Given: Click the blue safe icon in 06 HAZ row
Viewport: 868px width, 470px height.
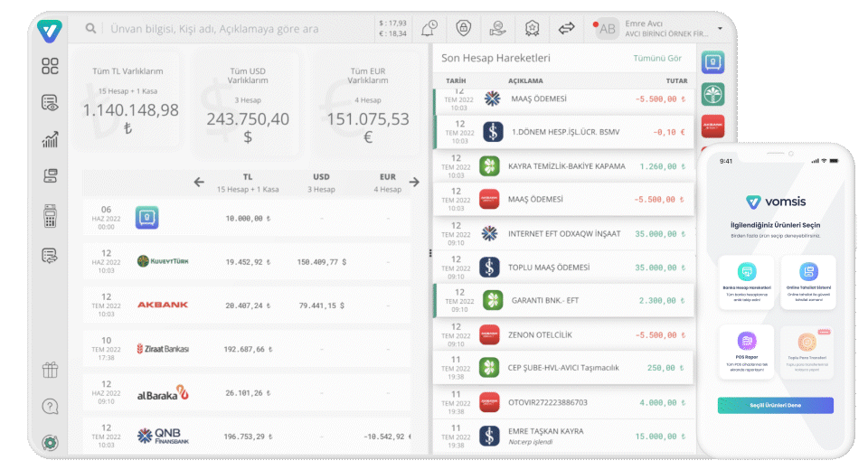Looking at the screenshot, I should tap(146, 218).
